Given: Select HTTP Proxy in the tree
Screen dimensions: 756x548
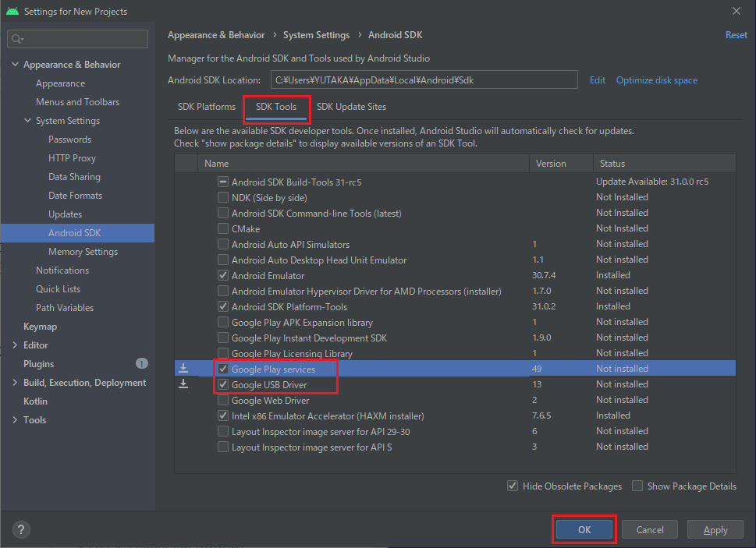Looking at the screenshot, I should (72, 158).
